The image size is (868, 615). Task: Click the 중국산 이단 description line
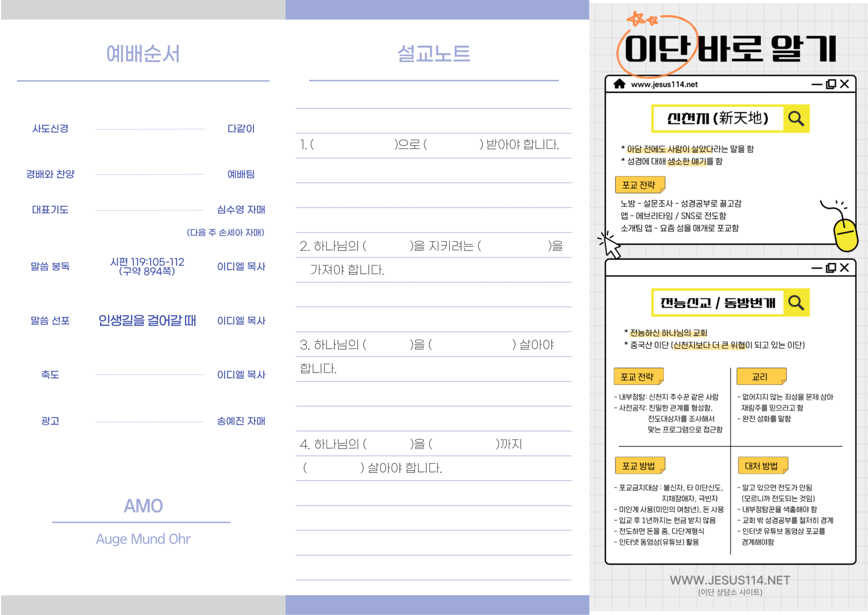pyautogui.click(x=715, y=345)
